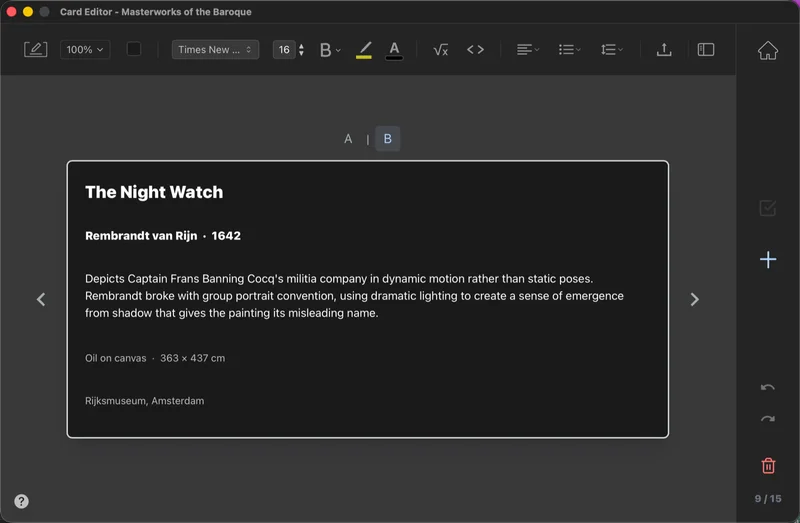Viewport: 800px width, 523px height.
Task: Click the export share icon
Action: (x=664, y=49)
